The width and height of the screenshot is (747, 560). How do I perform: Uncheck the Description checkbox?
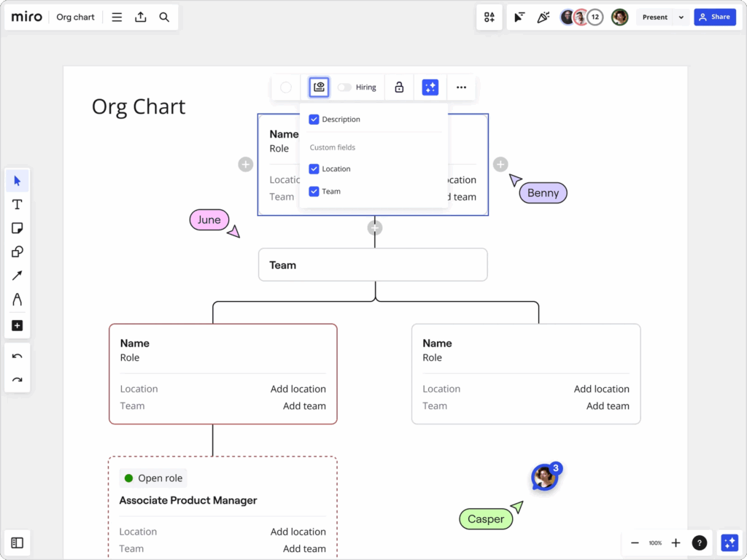coord(314,120)
